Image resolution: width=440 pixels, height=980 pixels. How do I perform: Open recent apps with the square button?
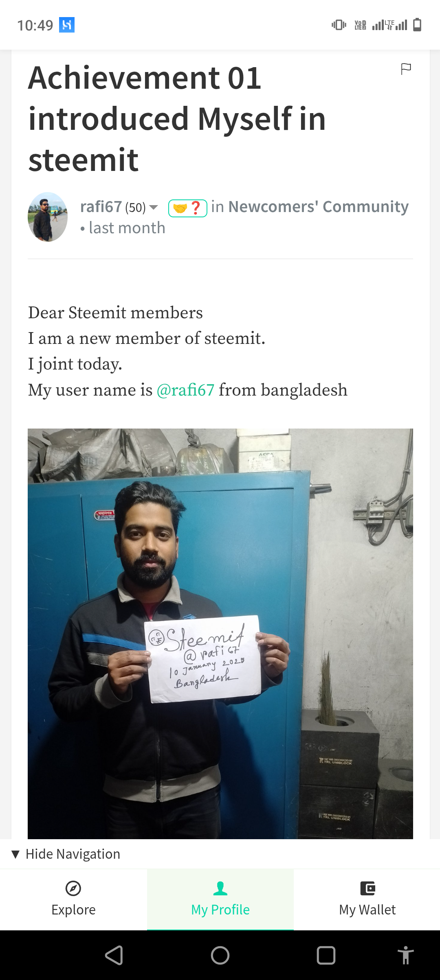[326, 955]
